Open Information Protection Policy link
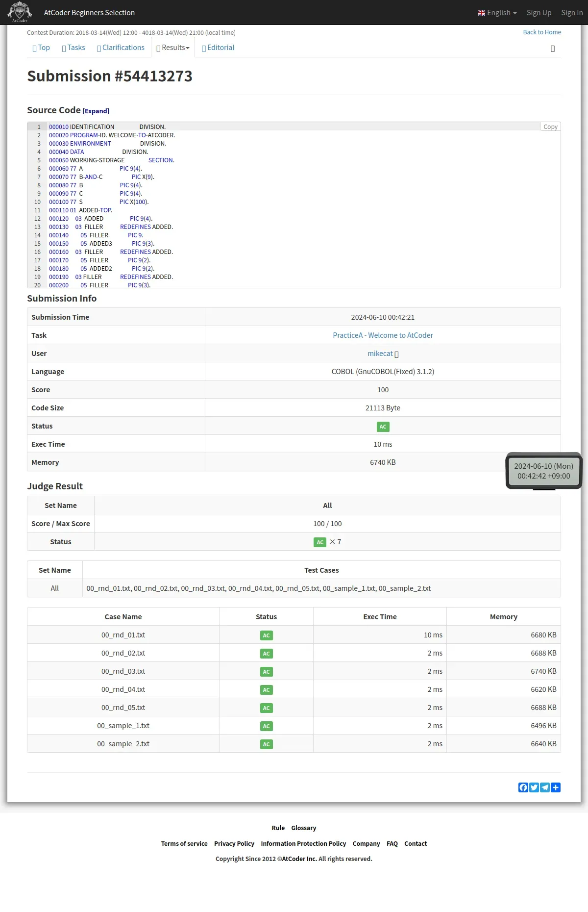The height and width of the screenshot is (912, 588). pyautogui.click(x=303, y=844)
